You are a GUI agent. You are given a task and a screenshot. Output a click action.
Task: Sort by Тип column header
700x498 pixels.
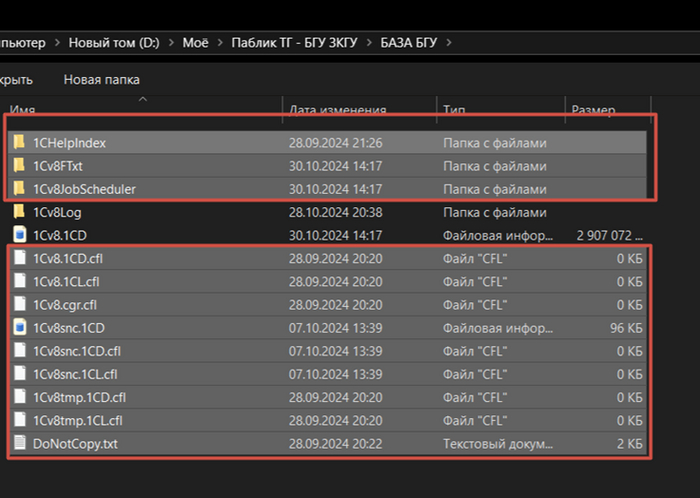tap(454, 109)
